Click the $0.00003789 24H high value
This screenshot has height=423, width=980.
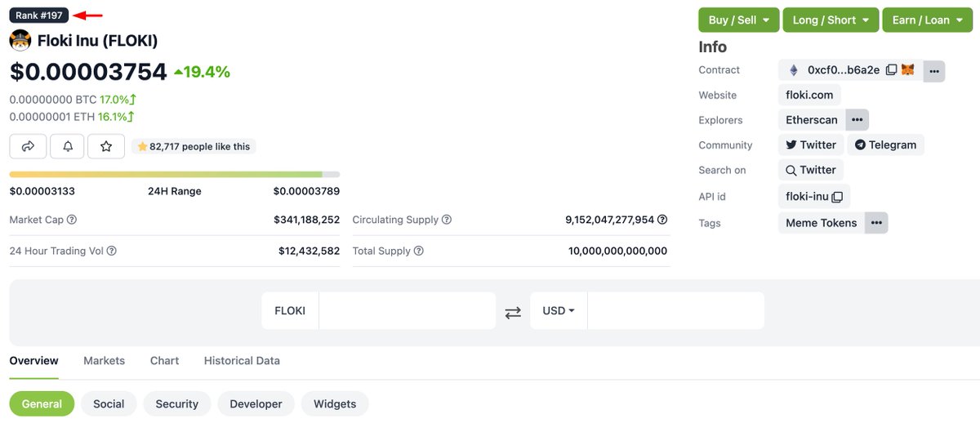[x=306, y=191]
